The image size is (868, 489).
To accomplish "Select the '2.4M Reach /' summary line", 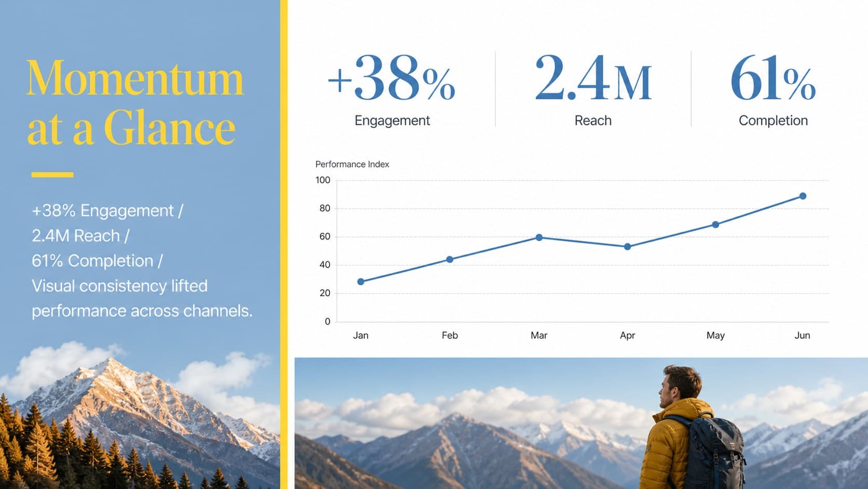I will point(80,235).
